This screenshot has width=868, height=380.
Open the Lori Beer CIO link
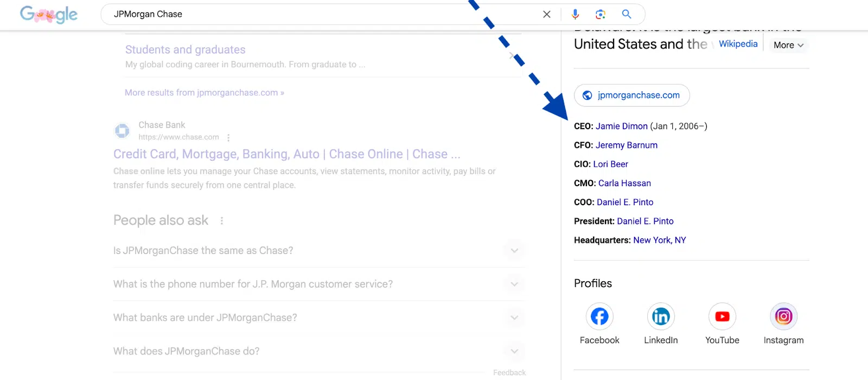coord(611,164)
